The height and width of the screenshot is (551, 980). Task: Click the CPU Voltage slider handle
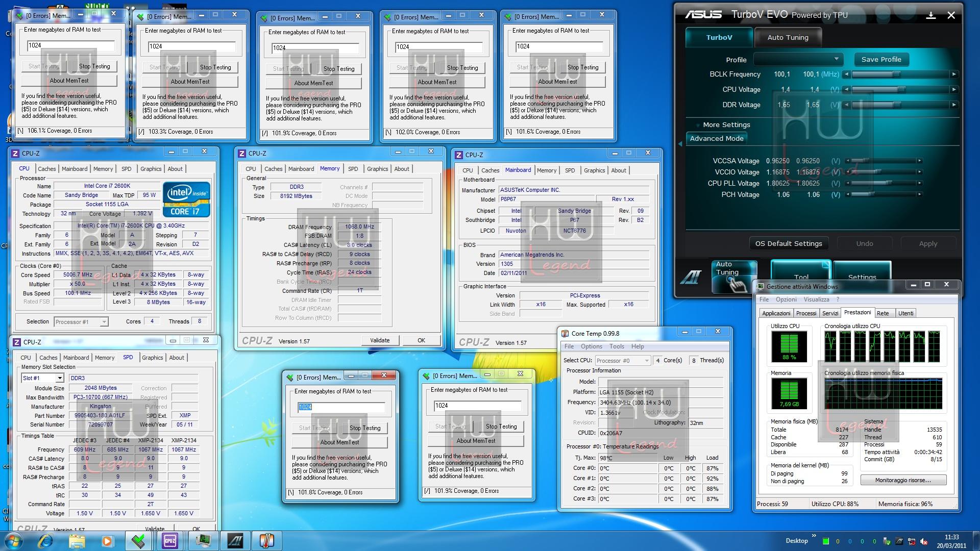901,90
